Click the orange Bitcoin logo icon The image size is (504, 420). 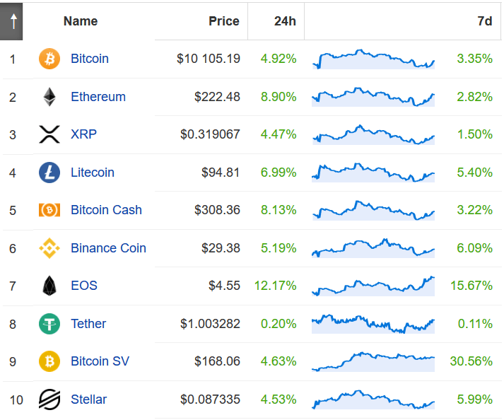(x=49, y=59)
